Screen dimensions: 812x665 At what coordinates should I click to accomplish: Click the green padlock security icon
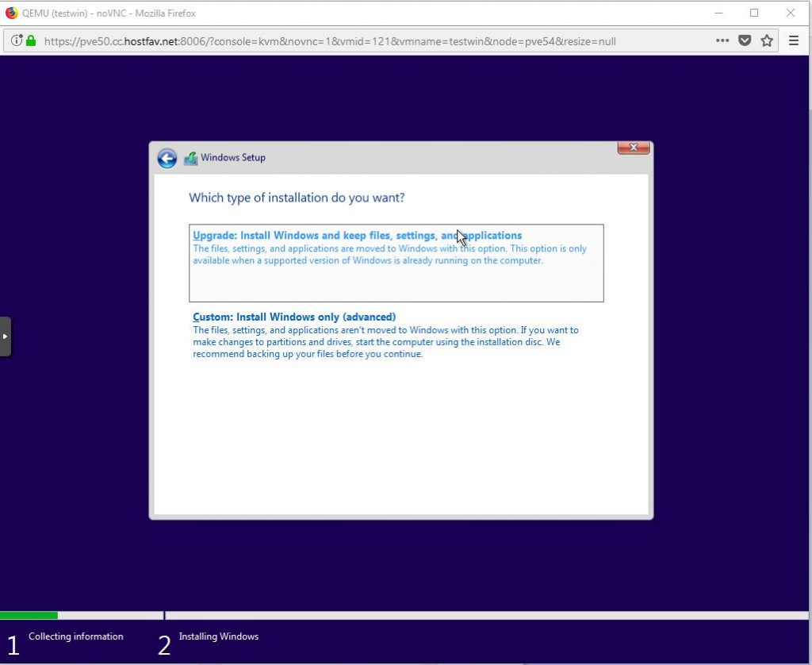click(31, 40)
